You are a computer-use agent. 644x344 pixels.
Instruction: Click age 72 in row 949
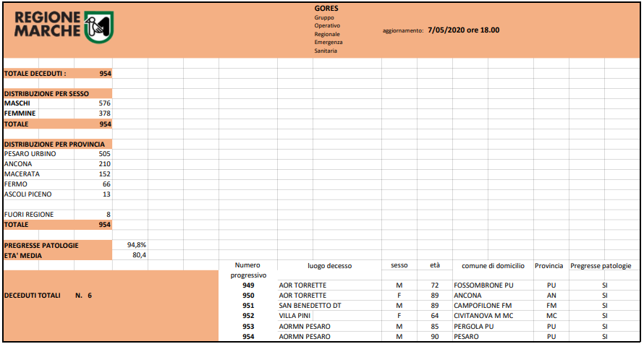click(435, 285)
